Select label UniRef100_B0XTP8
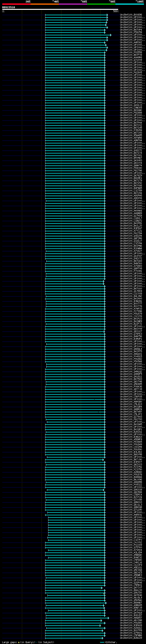The width and height of the screenshot is (146, 644). click(x=131, y=630)
